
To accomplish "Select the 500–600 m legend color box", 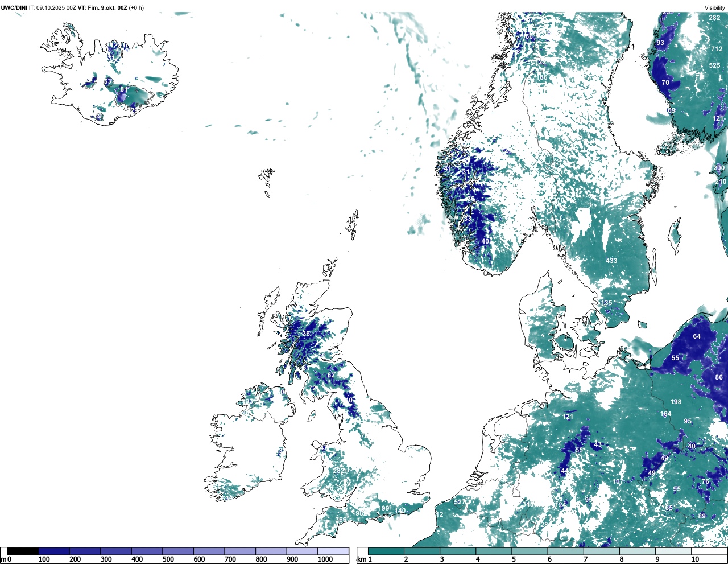I will [178, 551].
